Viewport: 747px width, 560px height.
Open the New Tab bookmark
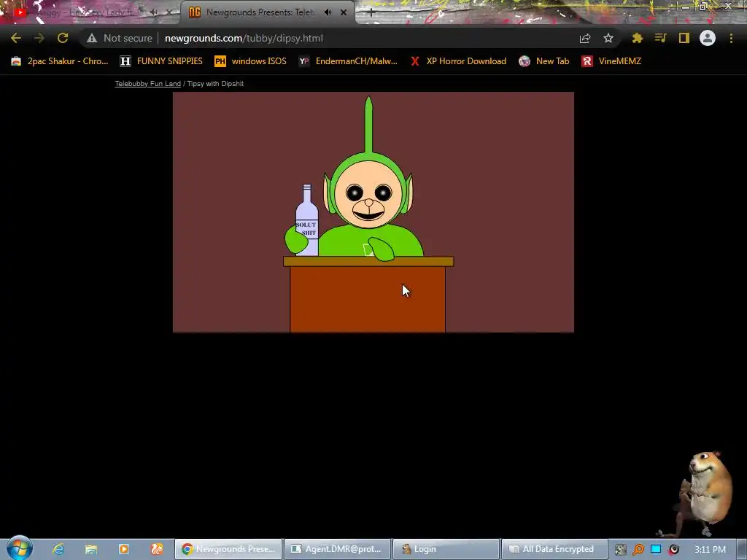point(544,61)
